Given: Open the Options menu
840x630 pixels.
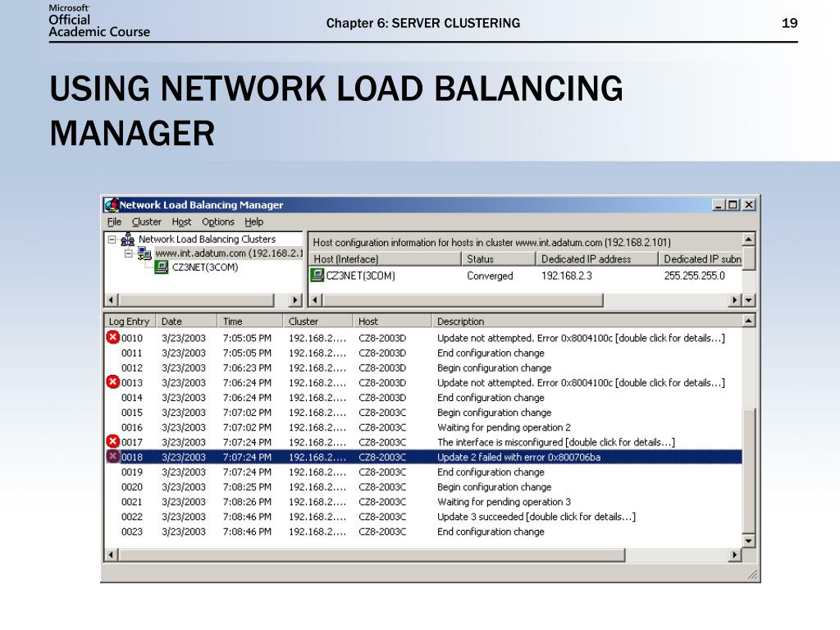Looking at the screenshot, I should click(218, 221).
